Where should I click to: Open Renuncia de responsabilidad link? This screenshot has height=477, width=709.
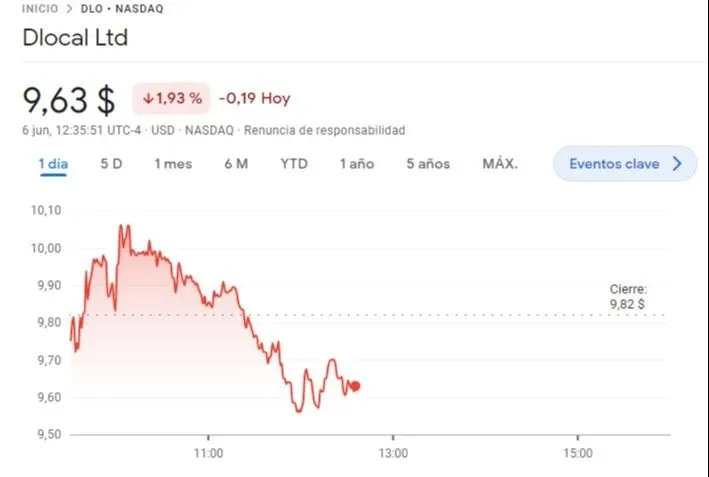click(324, 130)
